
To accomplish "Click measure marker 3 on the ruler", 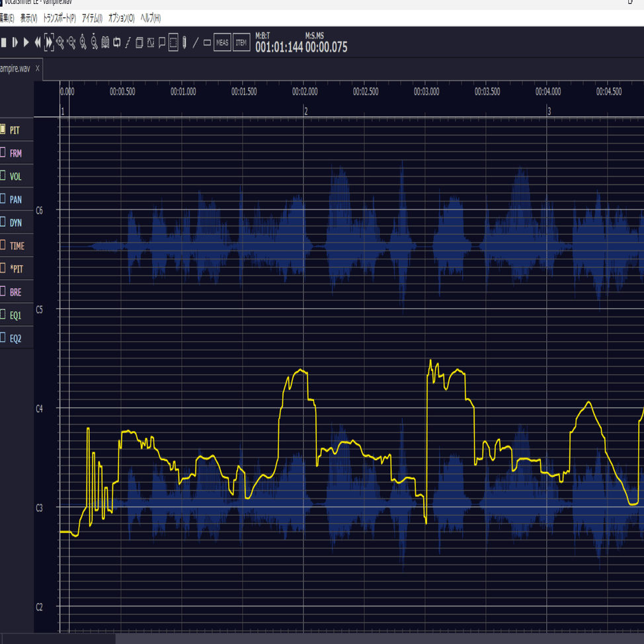I will [549, 111].
